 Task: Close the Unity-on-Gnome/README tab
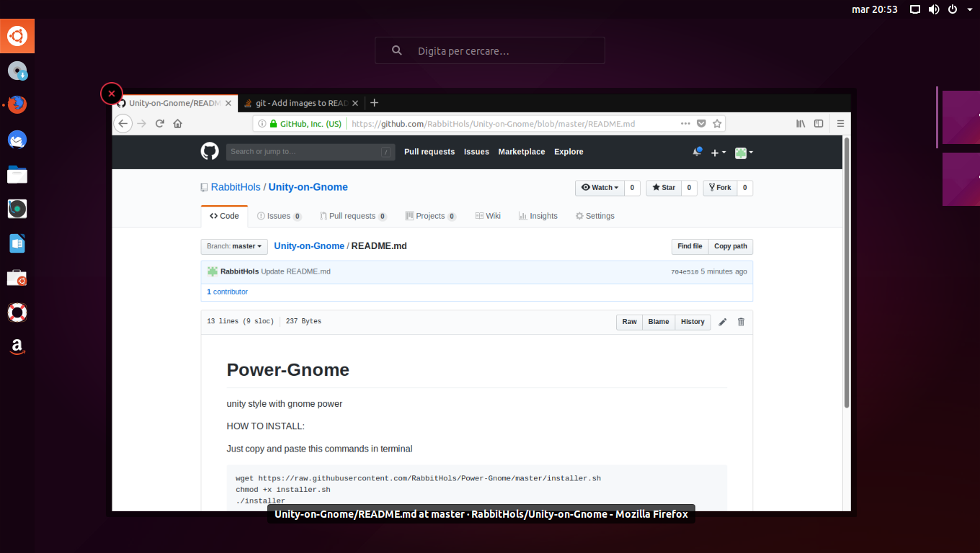[x=228, y=103]
